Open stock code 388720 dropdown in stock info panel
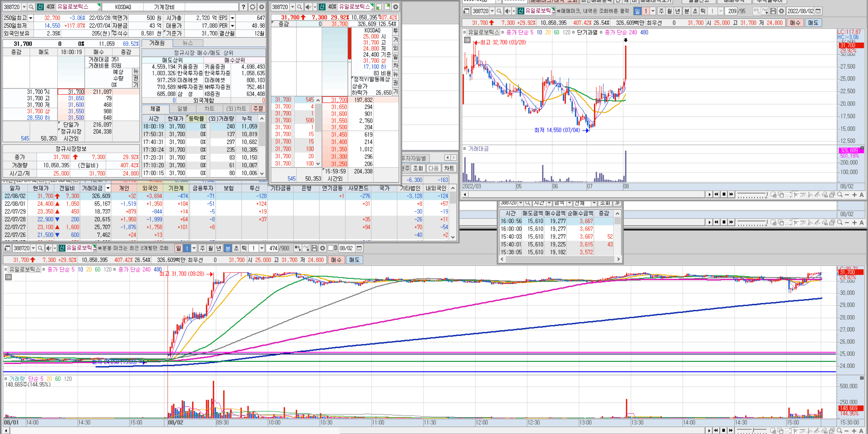Viewport: 868px width, 434px height. click(24, 7)
